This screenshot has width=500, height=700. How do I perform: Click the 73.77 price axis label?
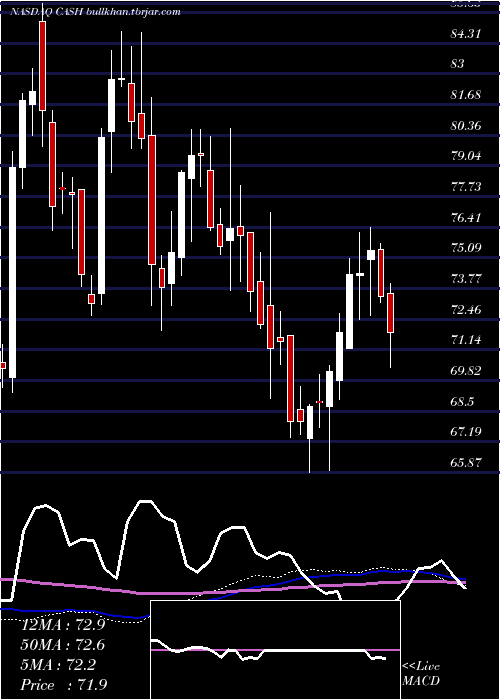[x=466, y=279]
